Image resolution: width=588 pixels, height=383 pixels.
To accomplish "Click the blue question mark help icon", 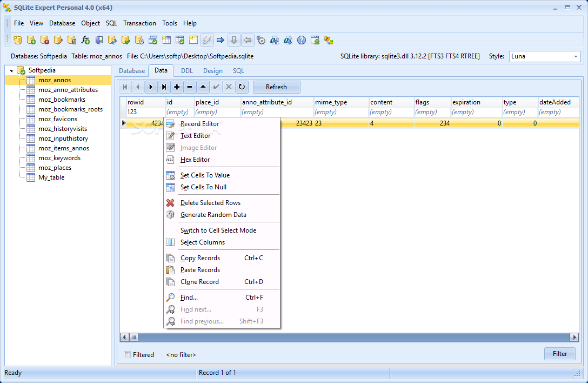I will tap(302, 40).
